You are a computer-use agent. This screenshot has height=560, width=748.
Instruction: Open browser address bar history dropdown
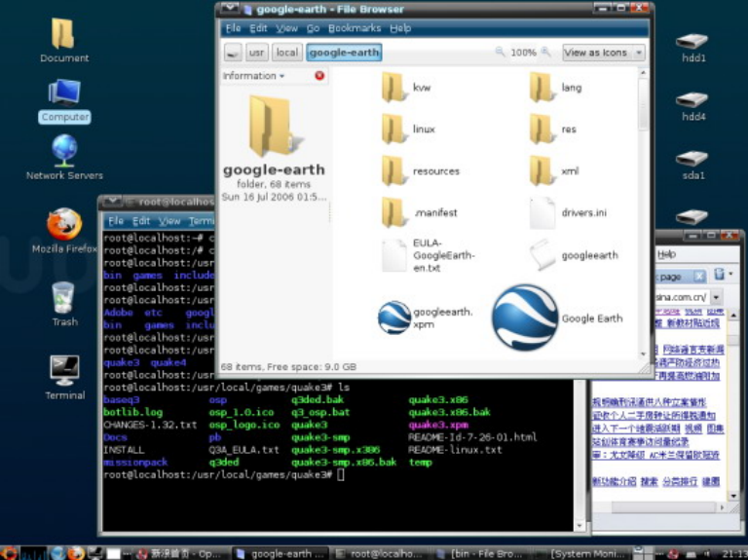(x=716, y=297)
